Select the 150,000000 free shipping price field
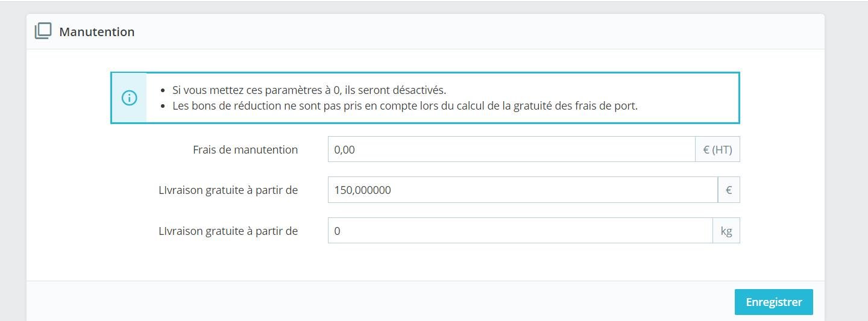Screen dimensions: 868x321 (523, 190)
